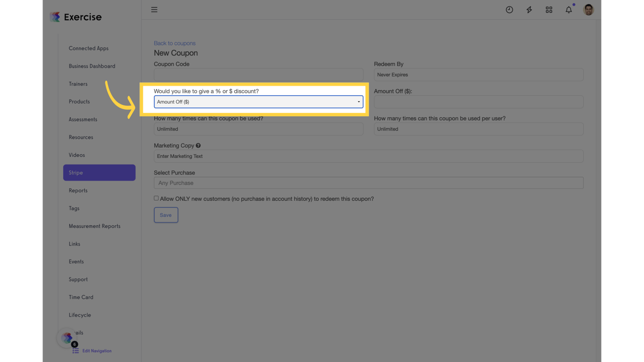This screenshot has width=644, height=362.
Task: Open the hamburger menu at top
Action: [154, 9]
